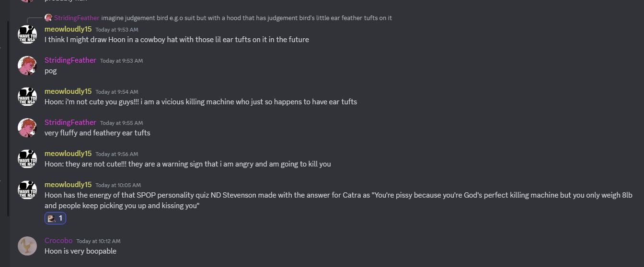This screenshot has width=644, height=267.
Task: Click the meowloudly15 username posted at 9:53 AM
Action: [x=68, y=29]
